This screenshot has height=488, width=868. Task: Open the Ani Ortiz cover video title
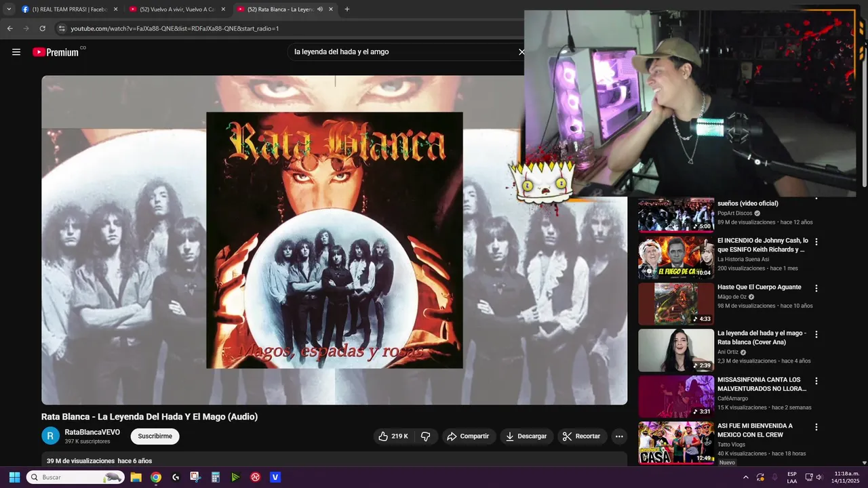tap(762, 338)
